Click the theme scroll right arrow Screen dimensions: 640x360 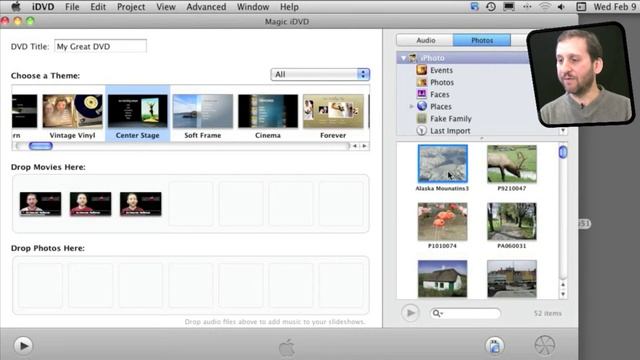[364, 146]
